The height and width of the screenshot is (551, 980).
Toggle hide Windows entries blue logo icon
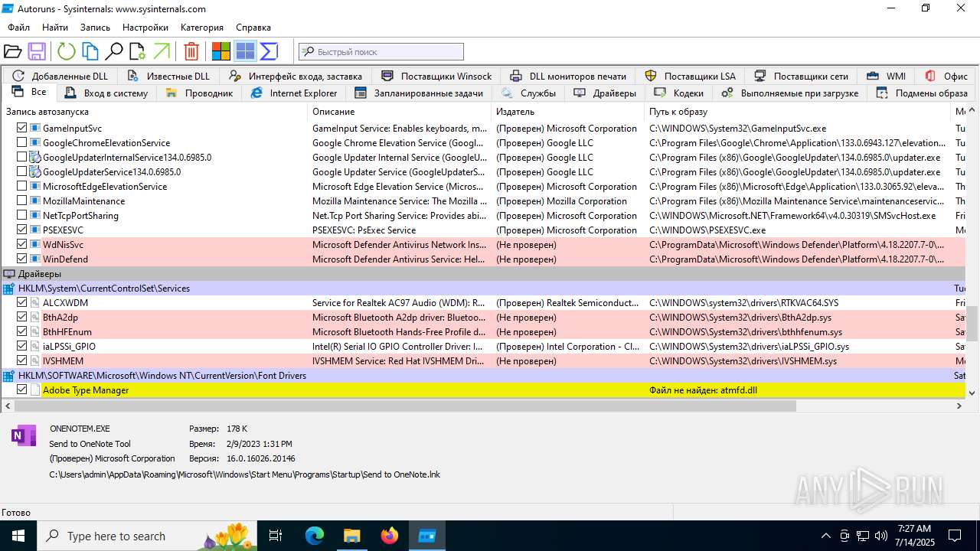pyautogui.click(x=245, y=51)
